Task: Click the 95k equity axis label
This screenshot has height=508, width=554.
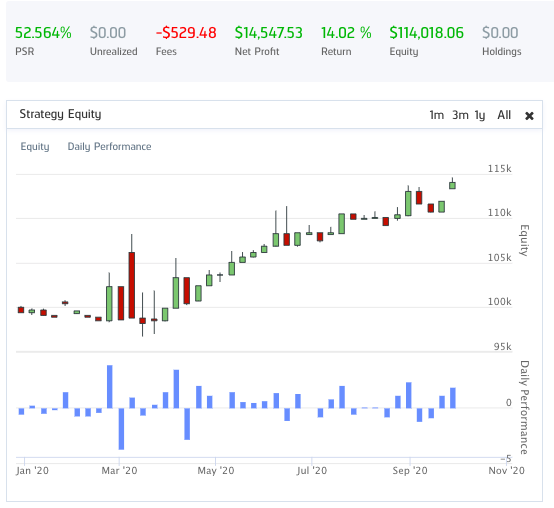Action: [502, 347]
